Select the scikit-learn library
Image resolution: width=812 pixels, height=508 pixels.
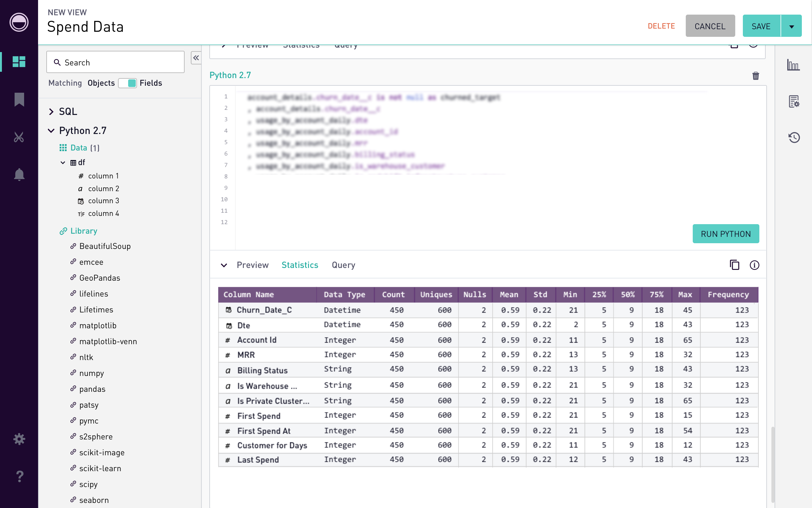(x=100, y=468)
